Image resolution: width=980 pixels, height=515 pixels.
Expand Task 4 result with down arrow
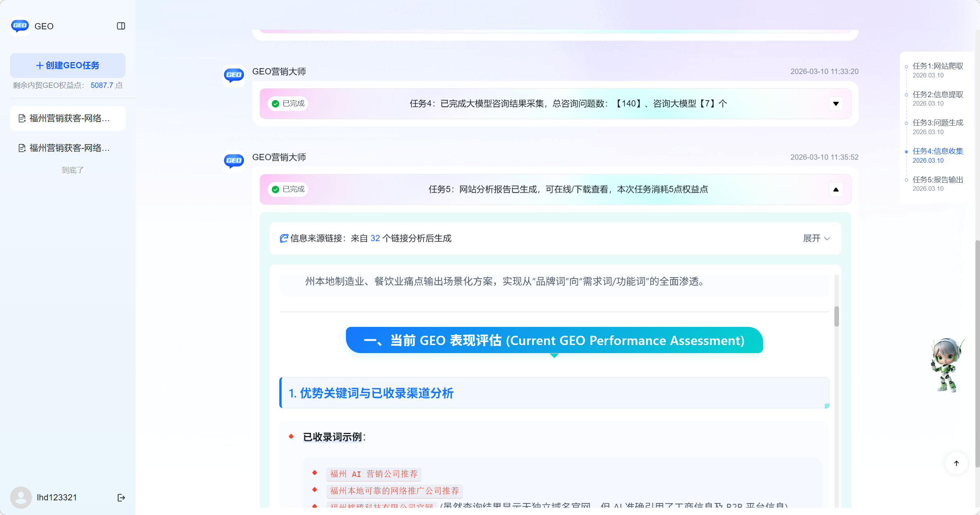tap(836, 104)
